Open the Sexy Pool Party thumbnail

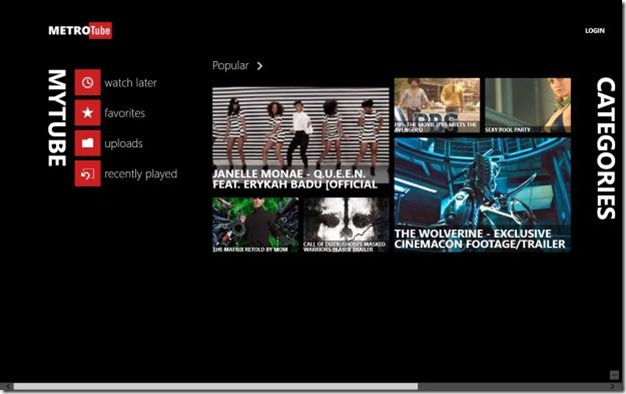point(528,105)
